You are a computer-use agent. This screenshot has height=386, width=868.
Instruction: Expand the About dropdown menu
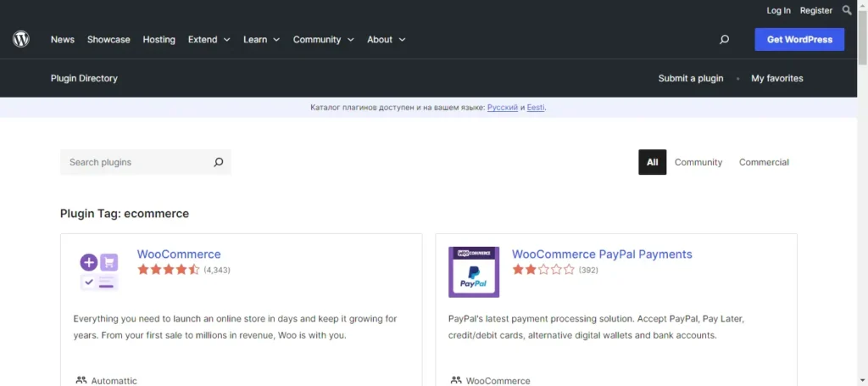(x=387, y=39)
